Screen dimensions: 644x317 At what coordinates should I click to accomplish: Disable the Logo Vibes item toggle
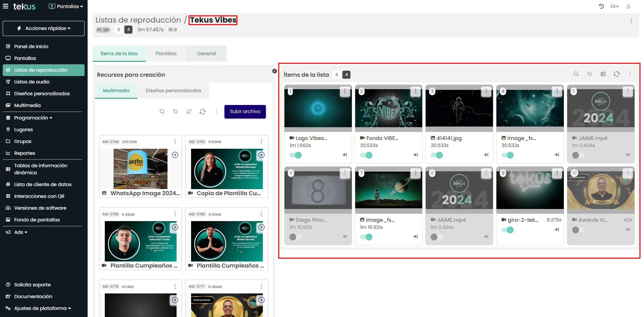(x=296, y=155)
